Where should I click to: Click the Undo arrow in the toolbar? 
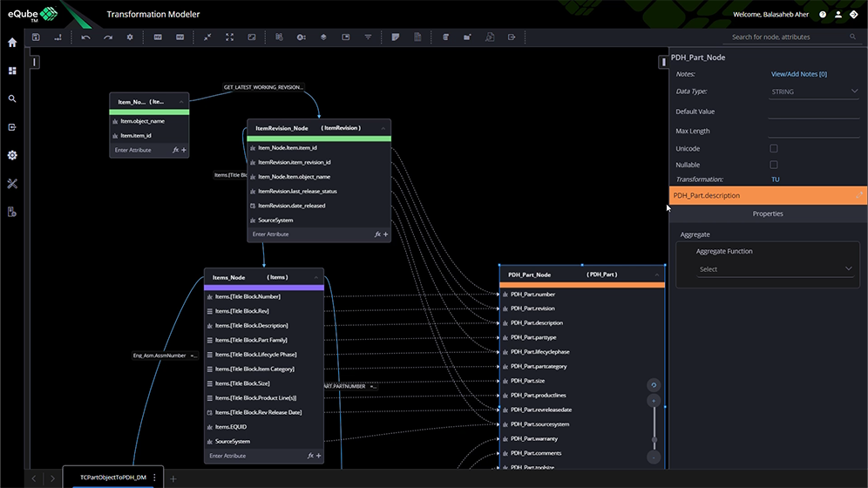[x=85, y=37]
